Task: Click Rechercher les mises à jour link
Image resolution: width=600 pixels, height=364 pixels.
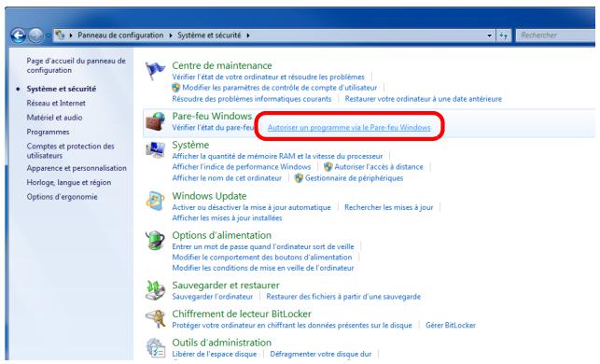Action: coord(389,207)
